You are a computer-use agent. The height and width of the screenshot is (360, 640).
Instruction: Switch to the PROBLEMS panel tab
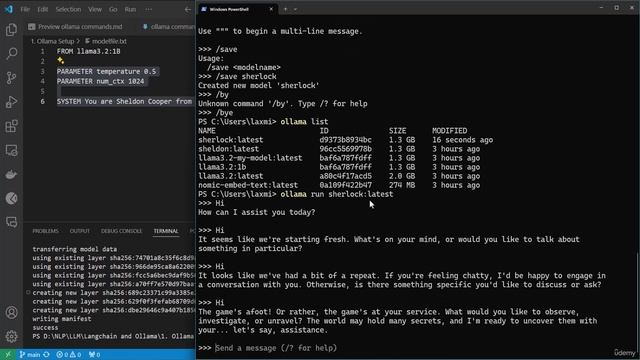point(46,231)
